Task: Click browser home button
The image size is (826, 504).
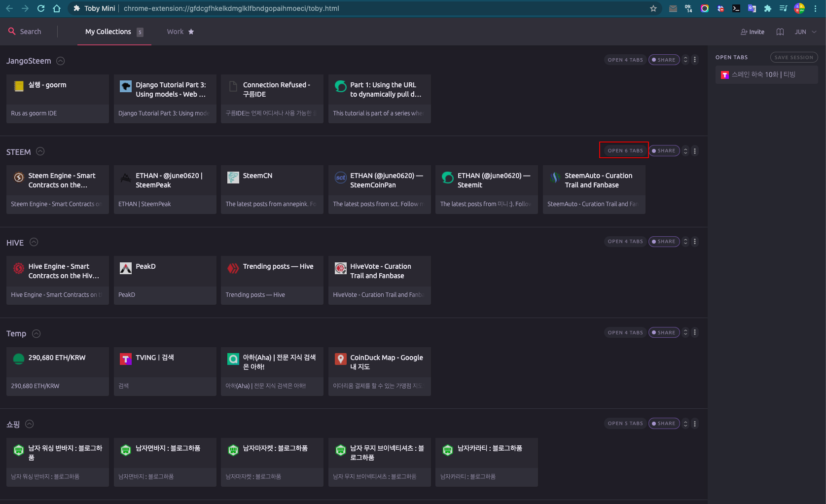Action: click(x=57, y=8)
